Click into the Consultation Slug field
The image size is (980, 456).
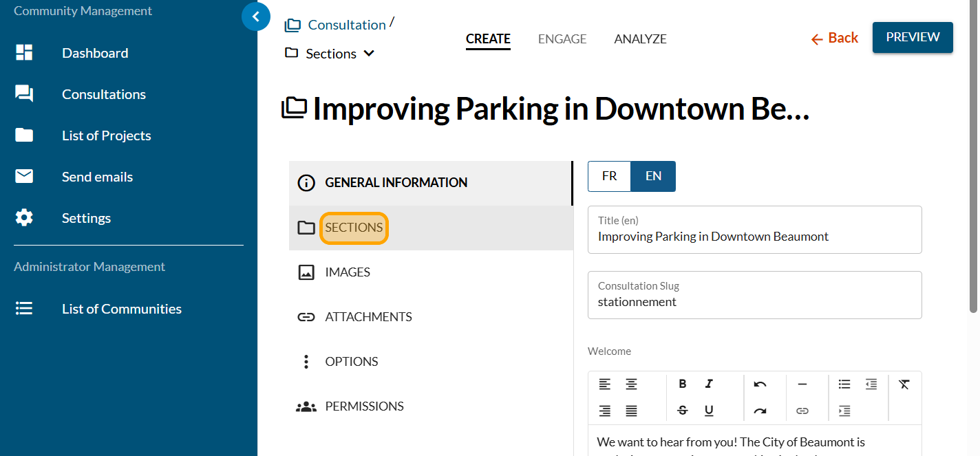[754, 302]
